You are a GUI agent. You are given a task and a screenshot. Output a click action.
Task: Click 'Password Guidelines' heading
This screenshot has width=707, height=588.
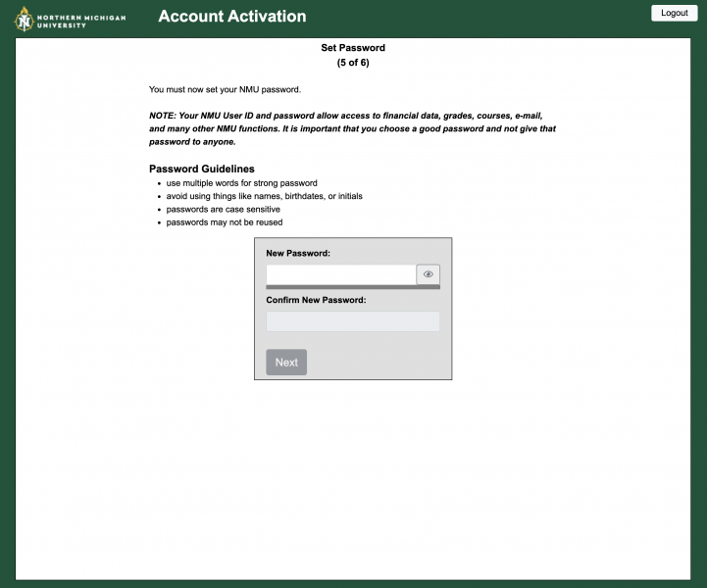[202, 169]
